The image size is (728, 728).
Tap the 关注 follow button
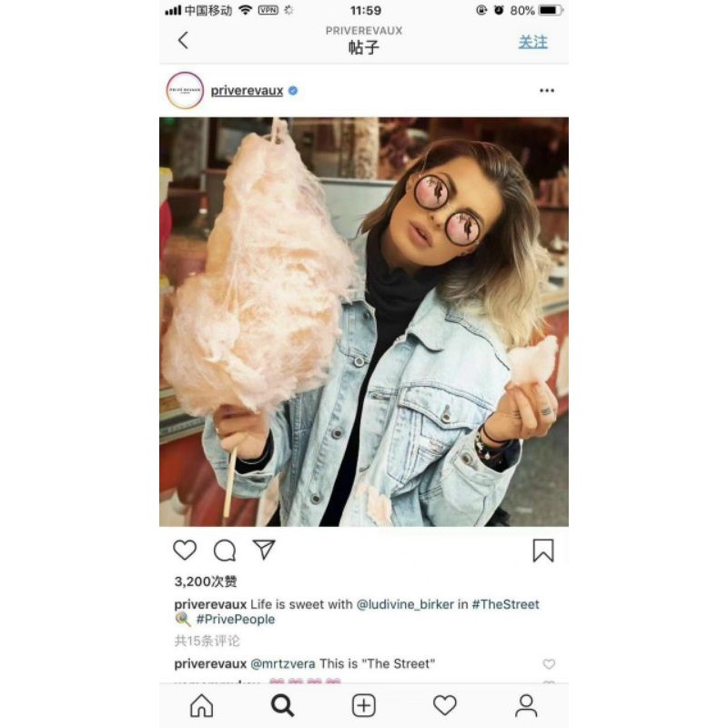pos(533,42)
